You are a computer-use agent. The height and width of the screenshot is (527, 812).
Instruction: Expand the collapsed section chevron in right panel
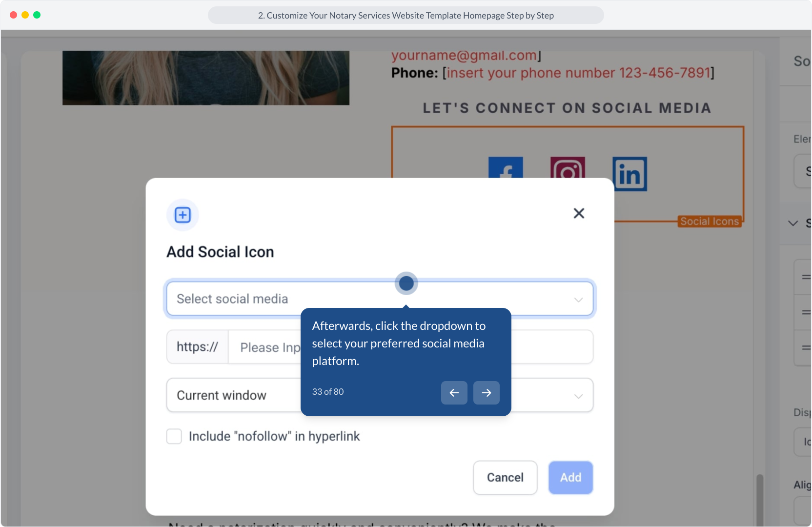[x=793, y=223]
